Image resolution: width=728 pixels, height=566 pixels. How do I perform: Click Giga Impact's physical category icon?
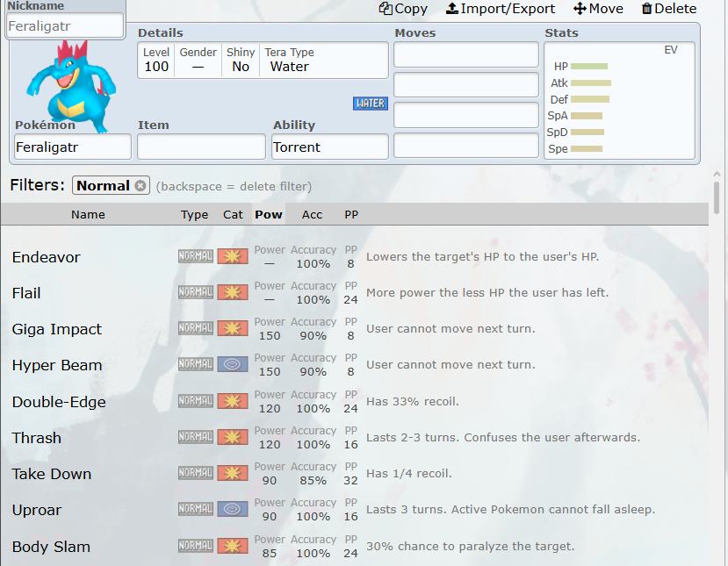click(x=233, y=328)
